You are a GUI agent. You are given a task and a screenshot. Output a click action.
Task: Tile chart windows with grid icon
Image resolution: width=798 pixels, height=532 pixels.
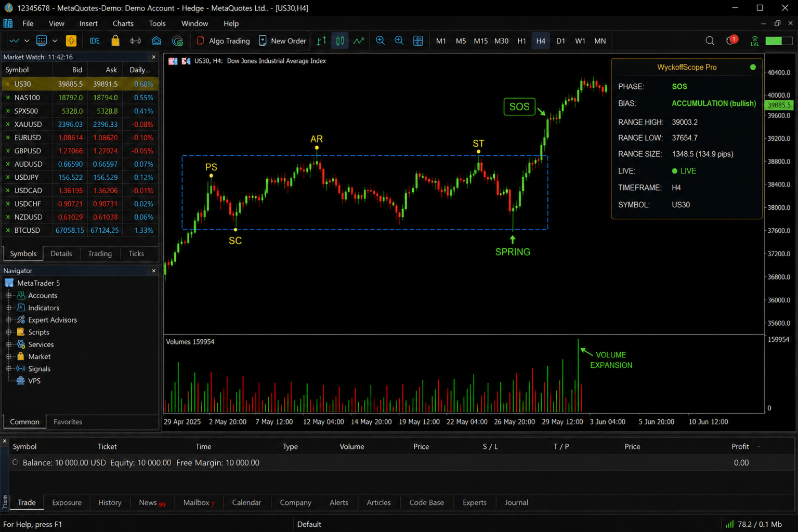(x=418, y=41)
